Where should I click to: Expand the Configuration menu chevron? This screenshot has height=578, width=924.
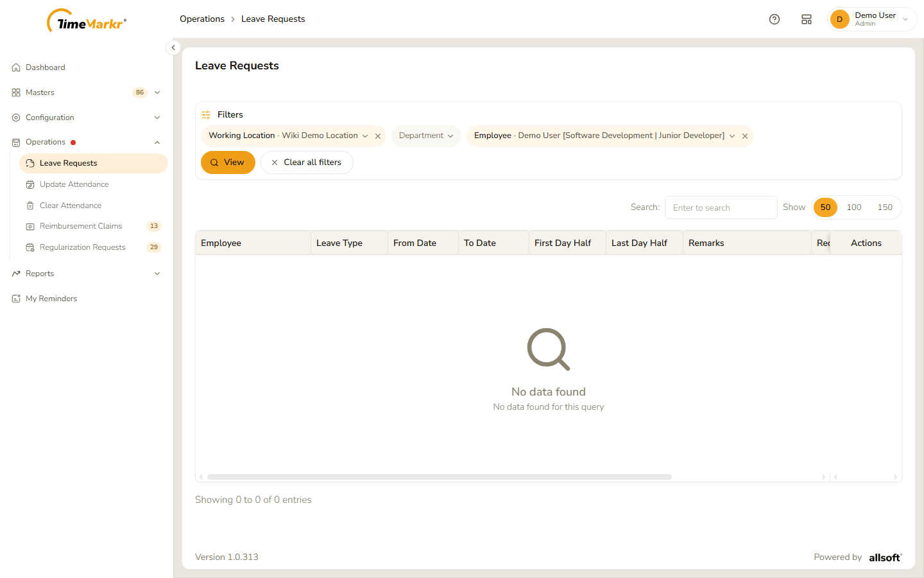pos(157,118)
